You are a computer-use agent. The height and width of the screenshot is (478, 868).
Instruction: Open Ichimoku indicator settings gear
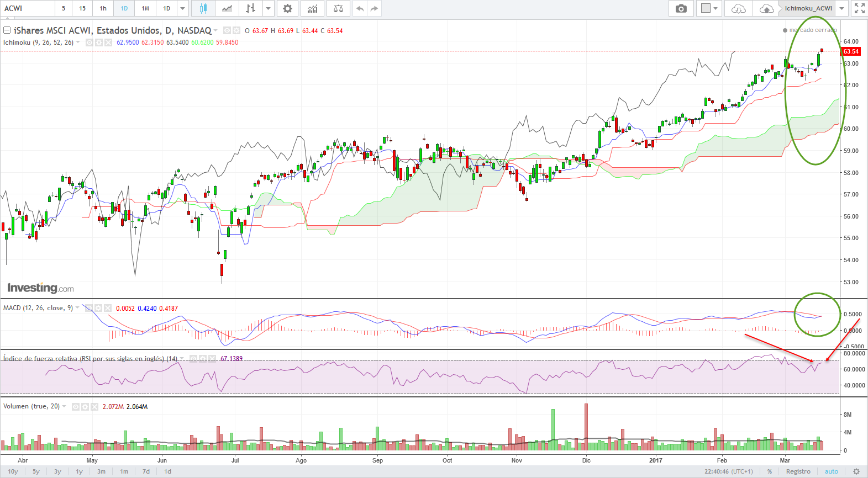point(99,43)
